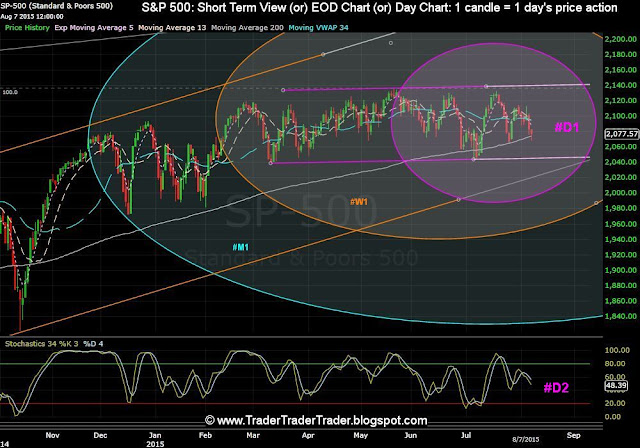Click the 2,200.00 price axis label
Image resolution: width=640 pixels, height=448 pixels.
[621, 39]
